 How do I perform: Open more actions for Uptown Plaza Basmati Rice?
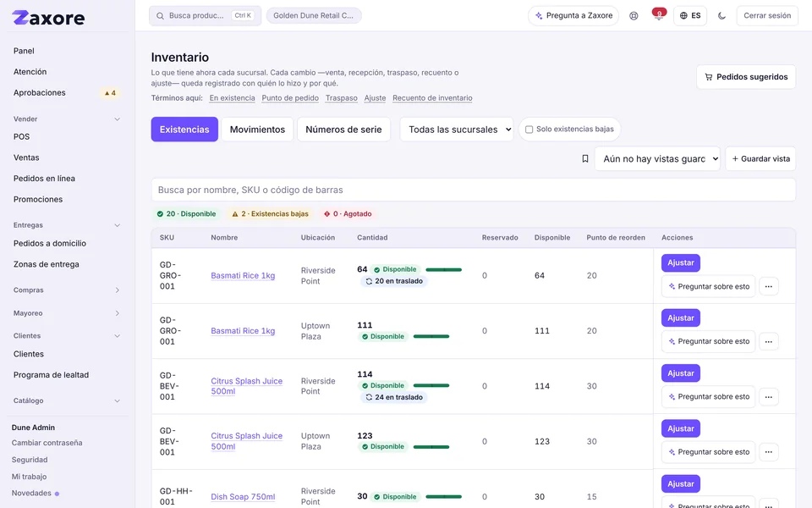(x=769, y=341)
